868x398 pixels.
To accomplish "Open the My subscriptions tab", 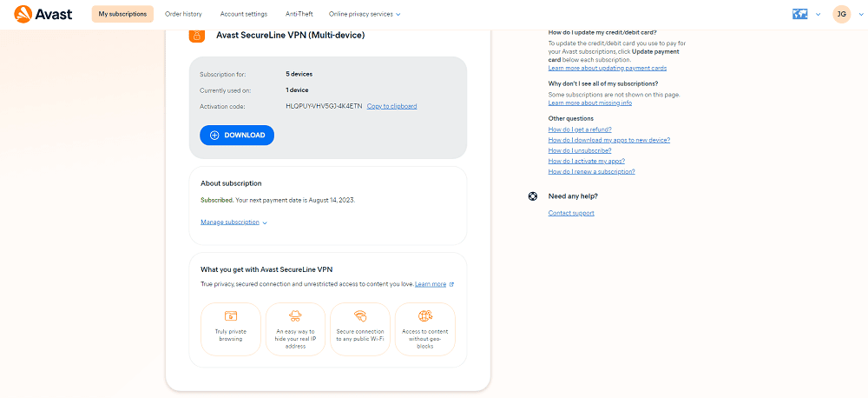I will pyautogui.click(x=122, y=14).
